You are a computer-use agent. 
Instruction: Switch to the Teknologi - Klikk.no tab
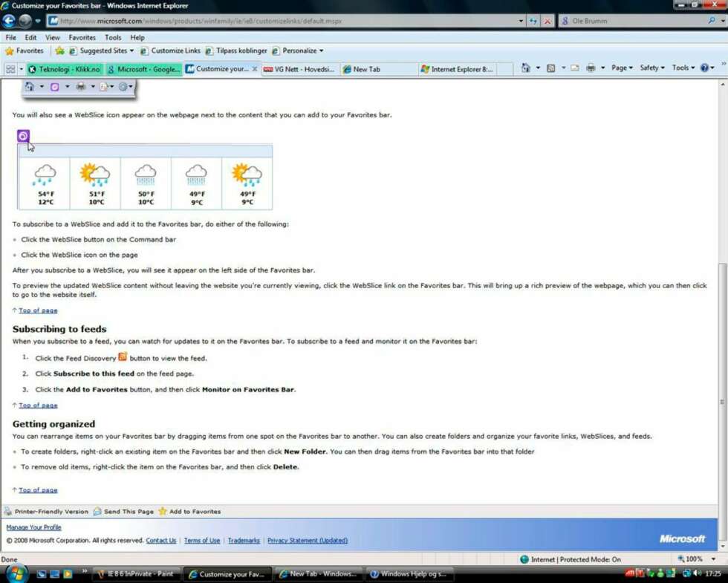click(65, 69)
